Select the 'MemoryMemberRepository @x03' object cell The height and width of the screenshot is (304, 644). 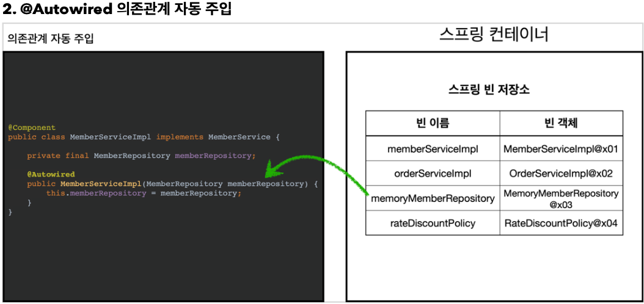click(562, 198)
